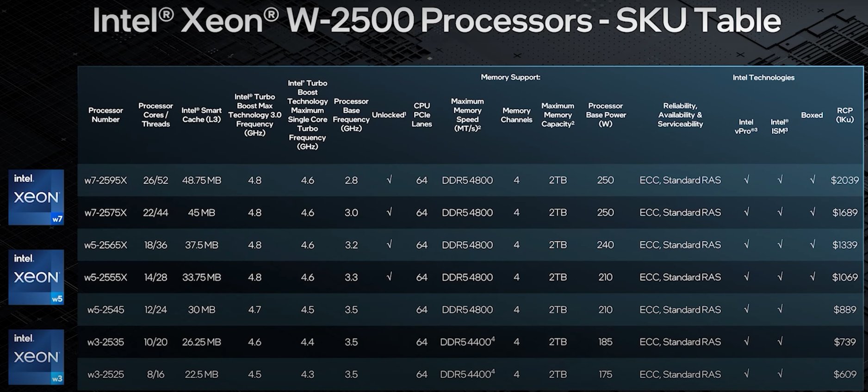
Task: Click the '2.8' base frequency value
Action: tap(351, 180)
